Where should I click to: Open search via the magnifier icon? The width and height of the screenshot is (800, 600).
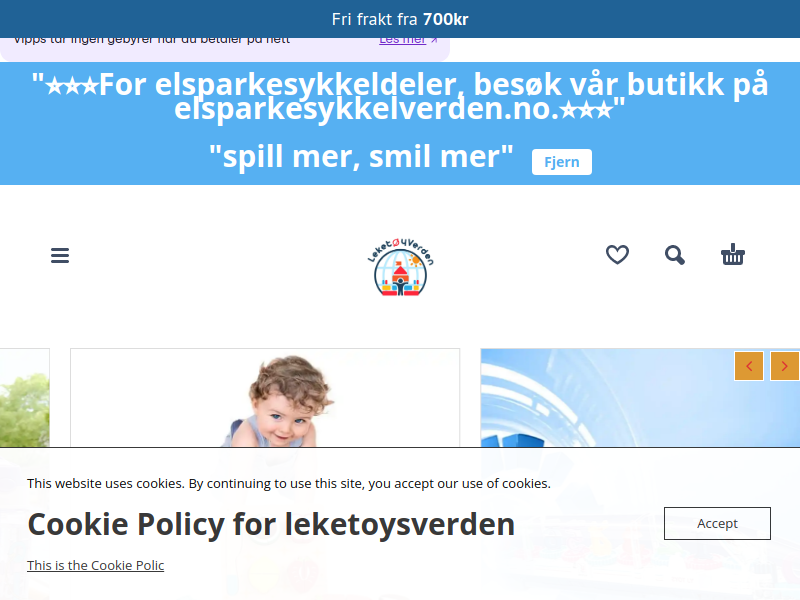coord(674,255)
